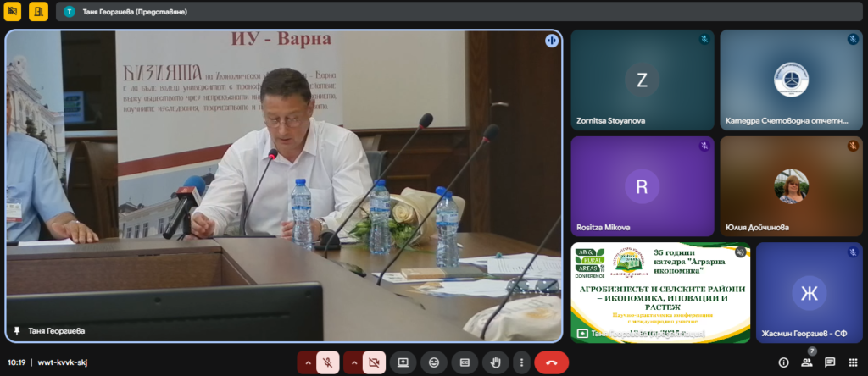Leave the call with red hang-up button
868x376 pixels.
551,362
